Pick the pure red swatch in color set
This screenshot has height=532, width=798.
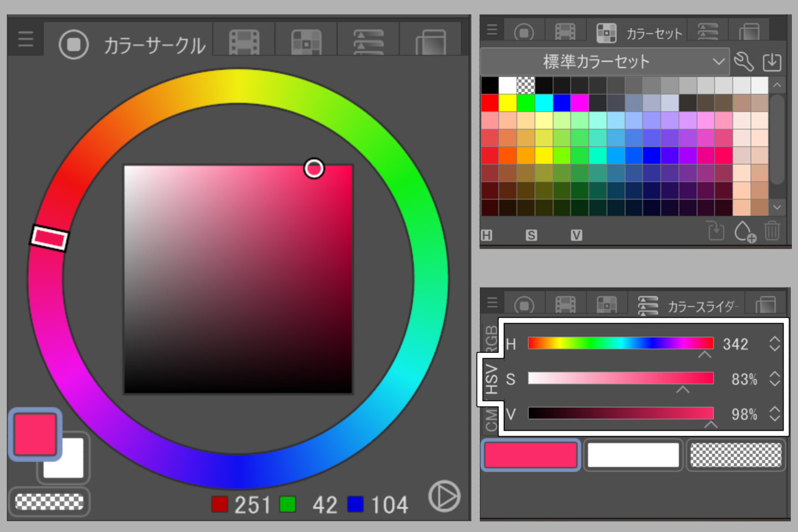(x=490, y=103)
